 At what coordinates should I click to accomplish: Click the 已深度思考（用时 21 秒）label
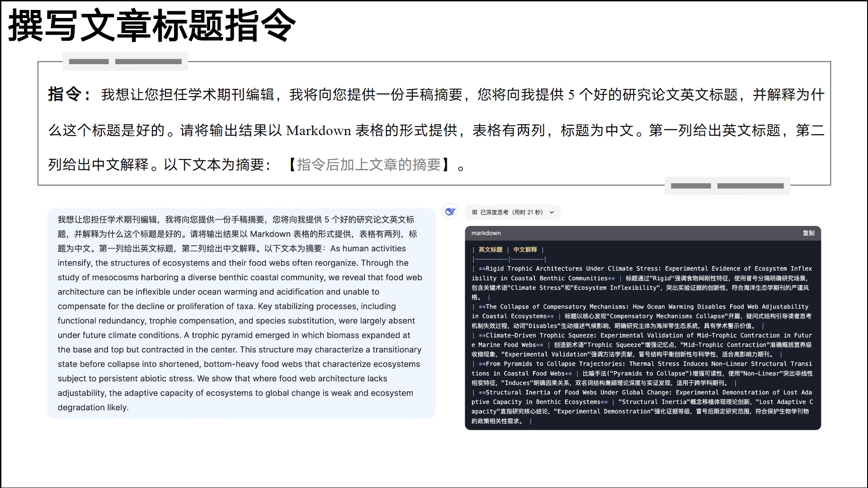511,212
